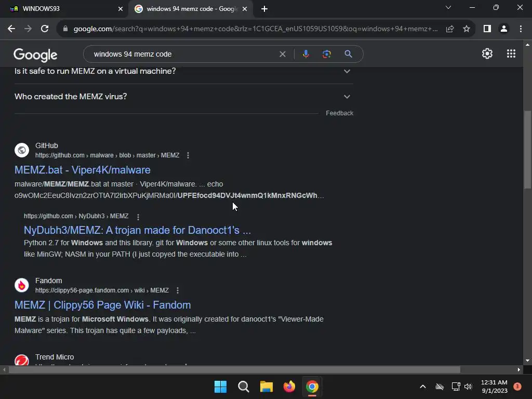Screen dimensions: 532x399
Task: Open MEMZ.bat - Viper4K/malware link
Action: (83, 170)
